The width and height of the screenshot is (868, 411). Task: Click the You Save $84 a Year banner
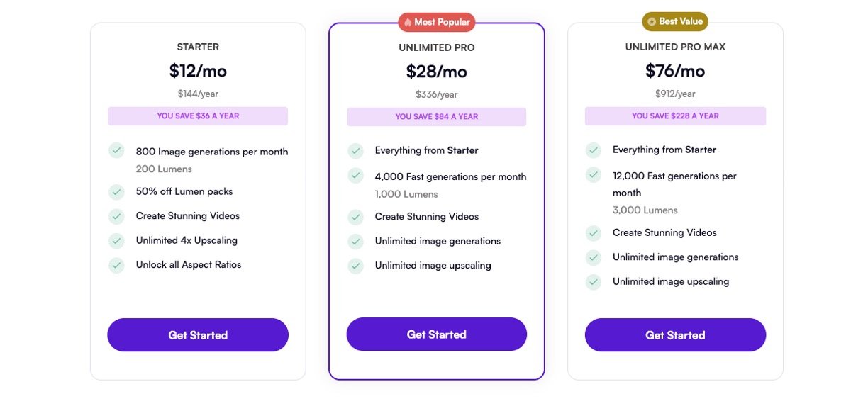(436, 117)
